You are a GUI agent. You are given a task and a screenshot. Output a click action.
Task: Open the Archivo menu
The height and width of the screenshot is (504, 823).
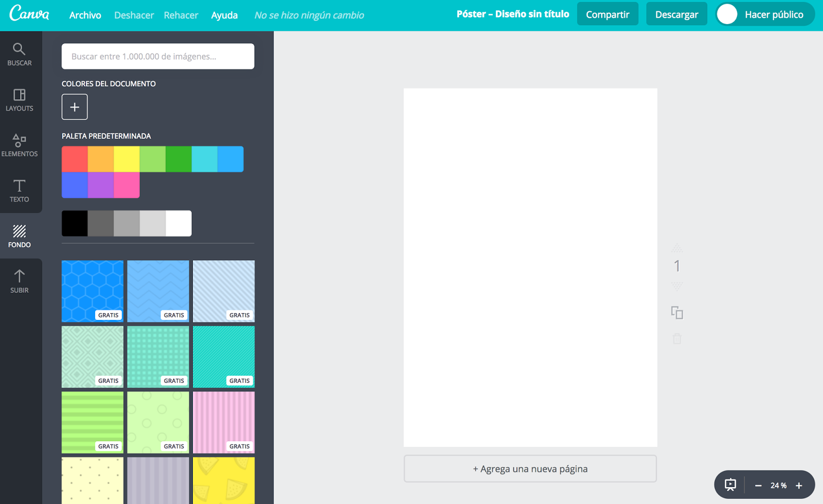85,15
